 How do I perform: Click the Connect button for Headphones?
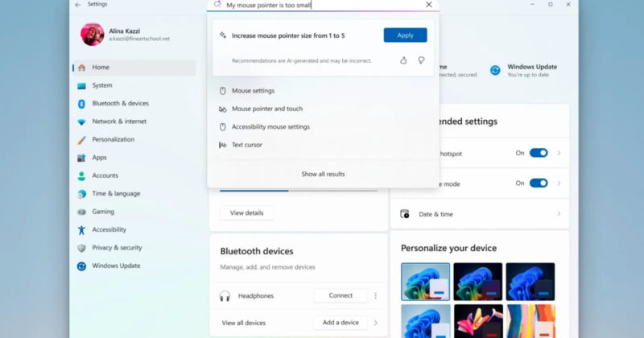[341, 295]
